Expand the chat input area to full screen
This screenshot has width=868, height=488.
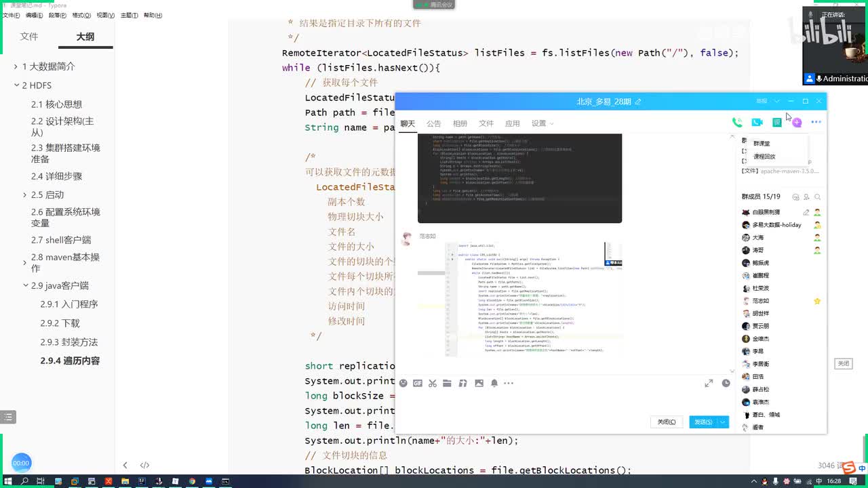[x=709, y=383]
